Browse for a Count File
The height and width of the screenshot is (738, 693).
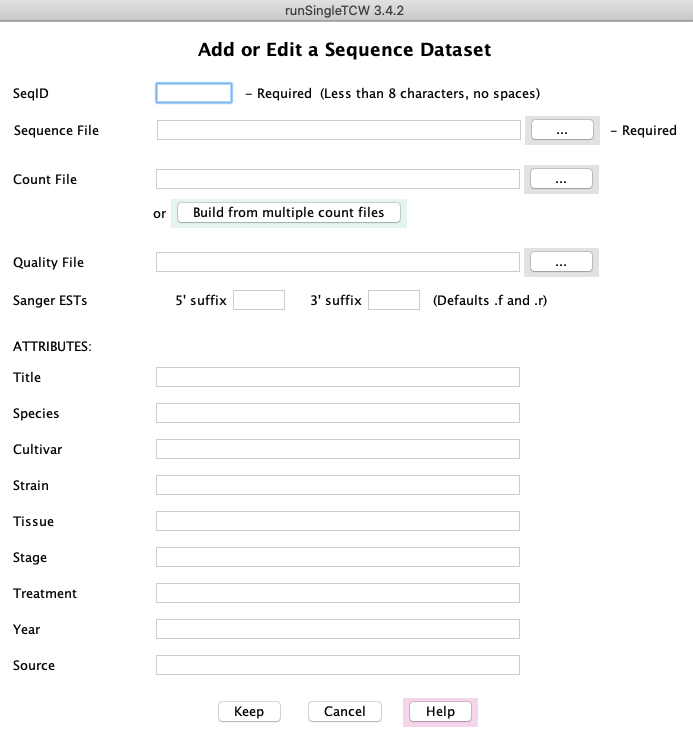561,179
